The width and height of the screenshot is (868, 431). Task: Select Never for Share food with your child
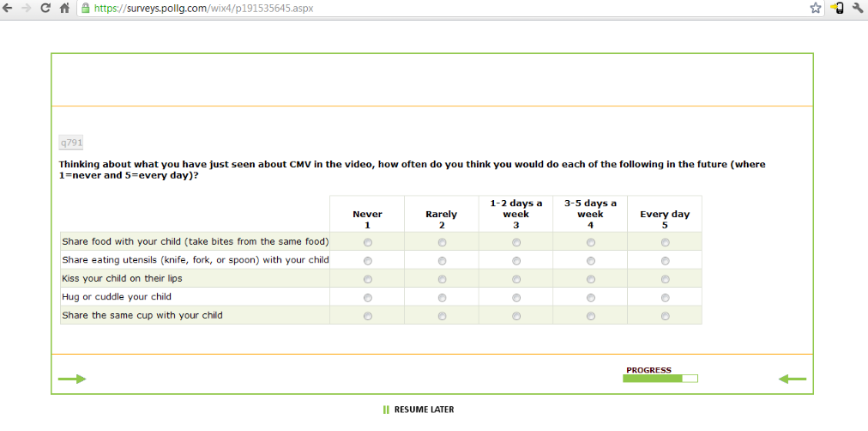click(x=368, y=242)
